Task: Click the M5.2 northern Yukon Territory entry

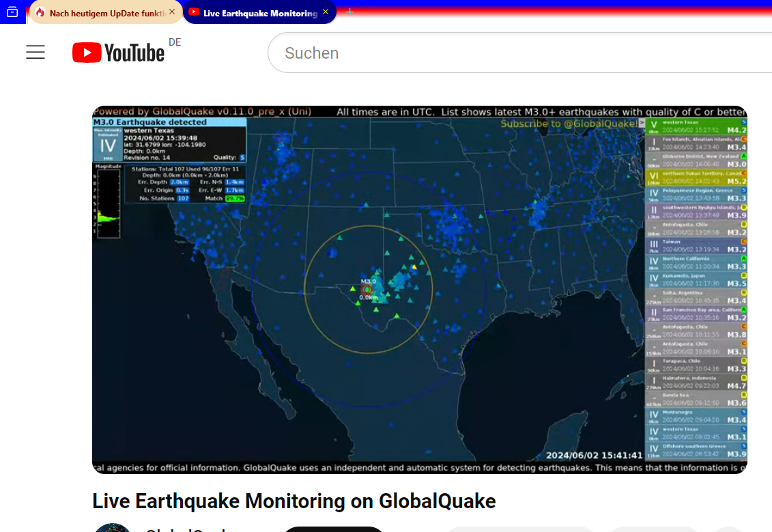Action: click(x=696, y=177)
